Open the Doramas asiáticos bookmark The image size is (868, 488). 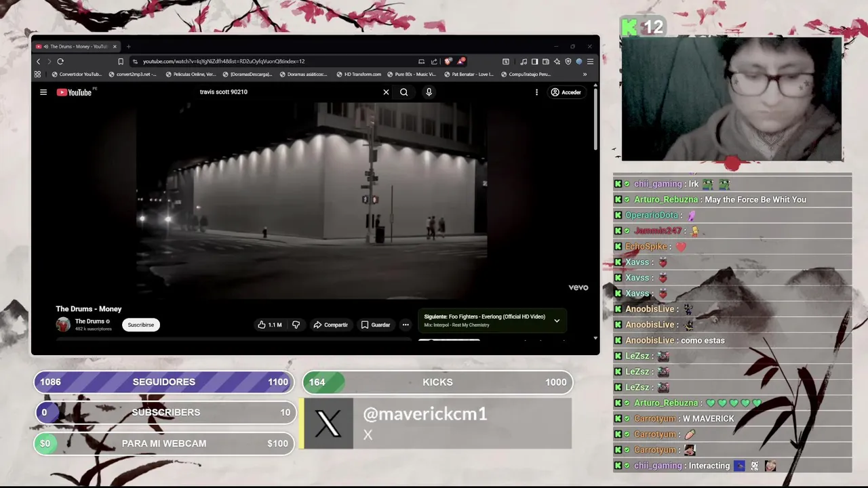[x=303, y=75]
